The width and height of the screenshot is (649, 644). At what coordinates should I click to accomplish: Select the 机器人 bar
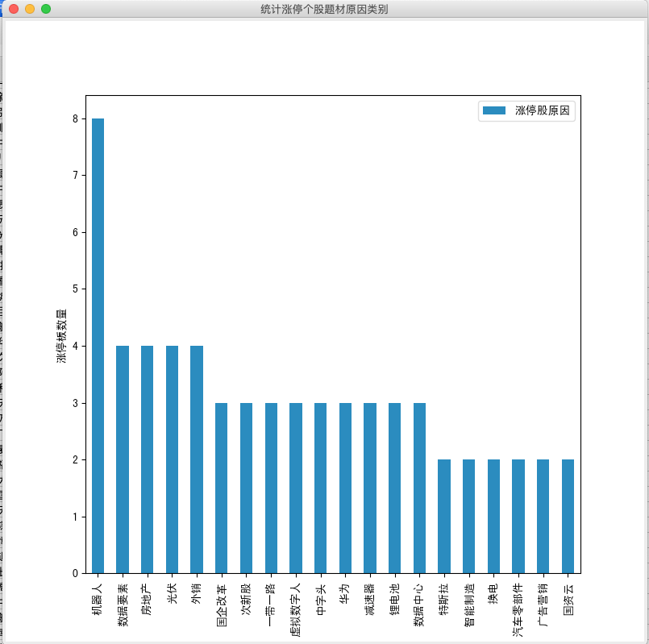click(x=98, y=346)
